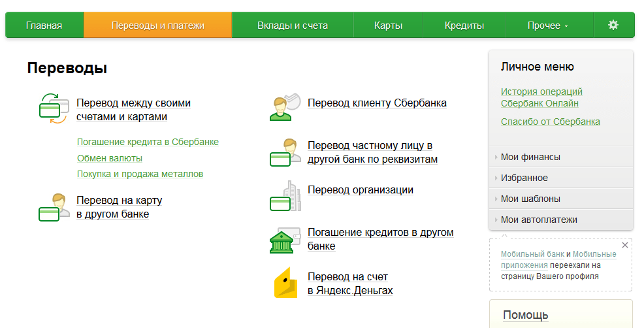Switch to the Вклады и счета tab
The height and width of the screenshot is (328, 644).
click(x=293, y=25)
